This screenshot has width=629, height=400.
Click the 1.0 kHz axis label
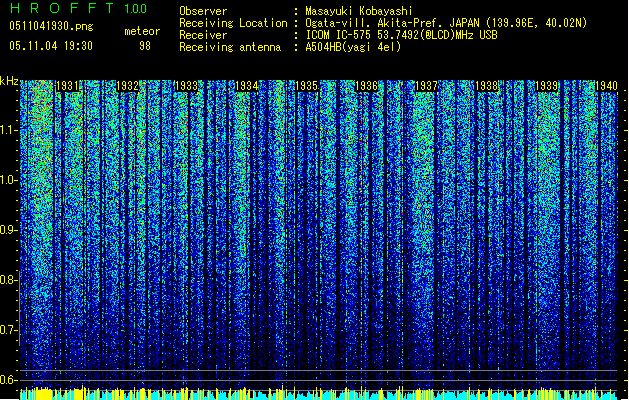[8, 180]
